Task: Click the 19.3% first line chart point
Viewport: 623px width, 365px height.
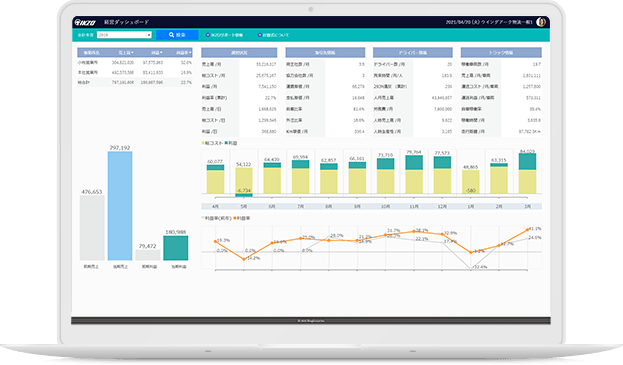Action: [x=215, y=241]
